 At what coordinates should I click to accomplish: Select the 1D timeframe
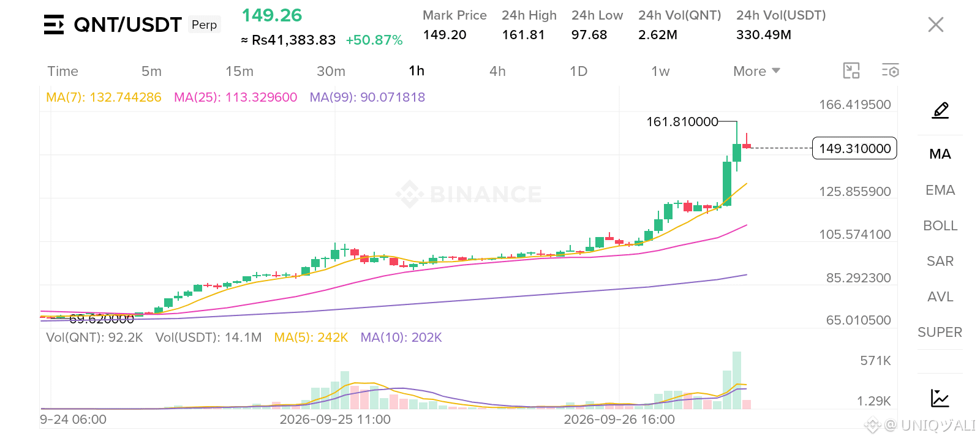click(x=579, y=71)
